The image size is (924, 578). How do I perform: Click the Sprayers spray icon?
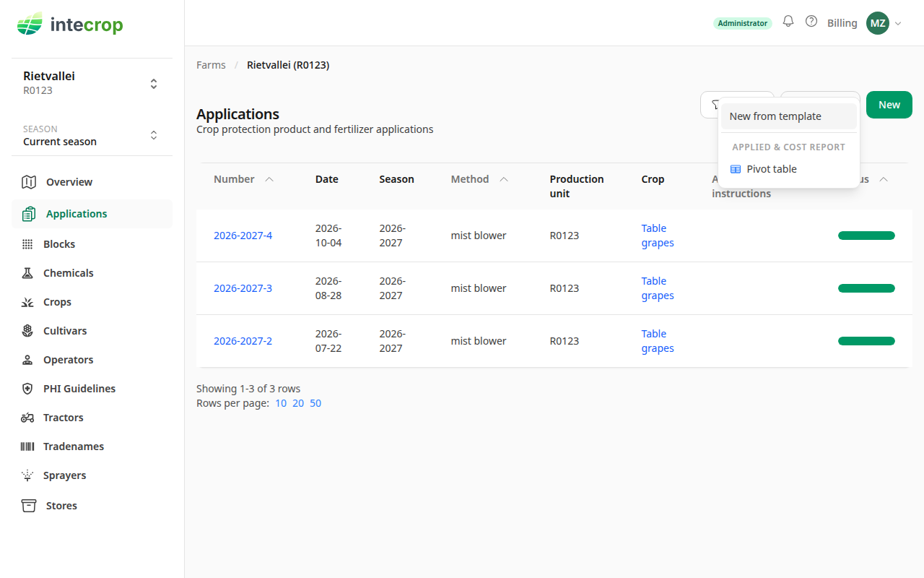tap(27, 475)
